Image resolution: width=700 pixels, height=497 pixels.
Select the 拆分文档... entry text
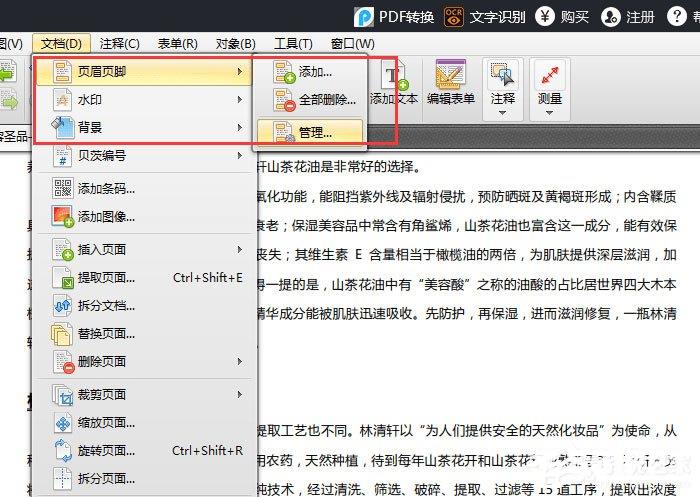pos(106,306)
